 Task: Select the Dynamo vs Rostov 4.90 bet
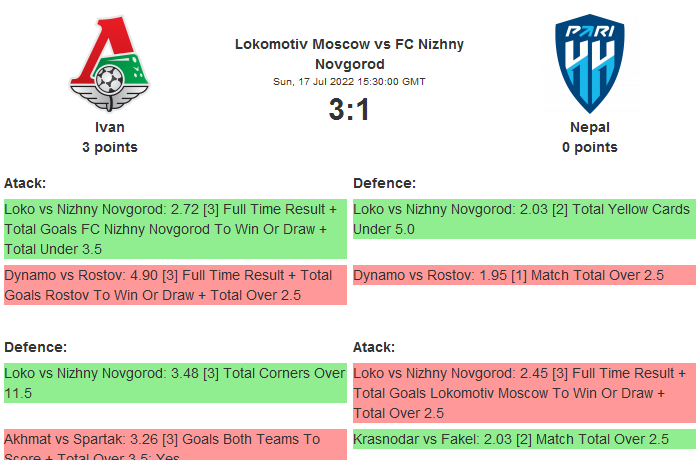pos(175,285)
